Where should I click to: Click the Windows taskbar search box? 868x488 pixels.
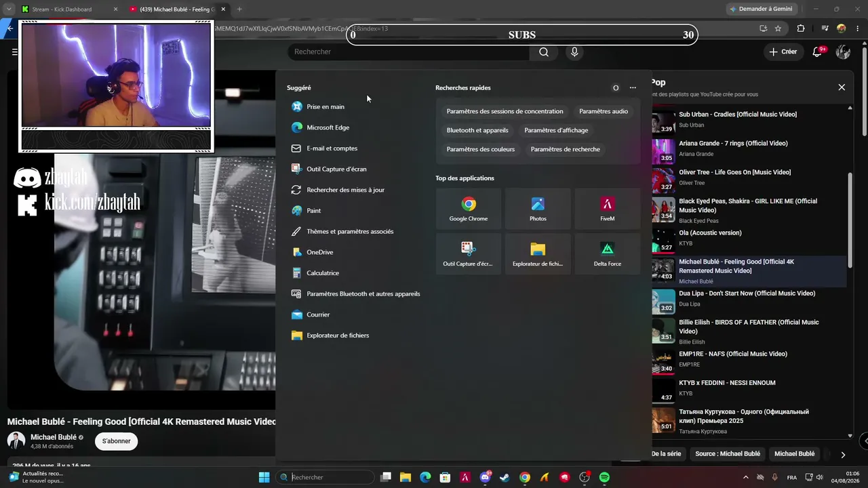325,477
